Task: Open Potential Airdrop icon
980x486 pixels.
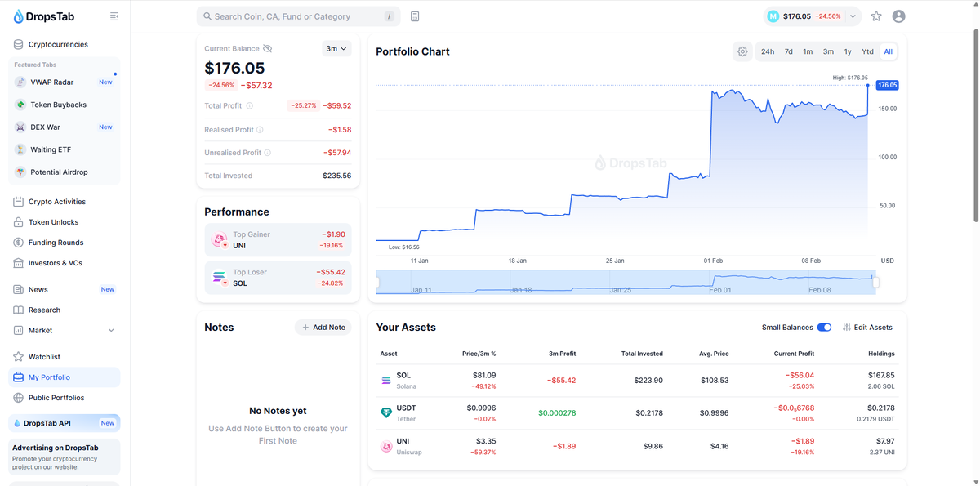Action: tap(20, 172)
